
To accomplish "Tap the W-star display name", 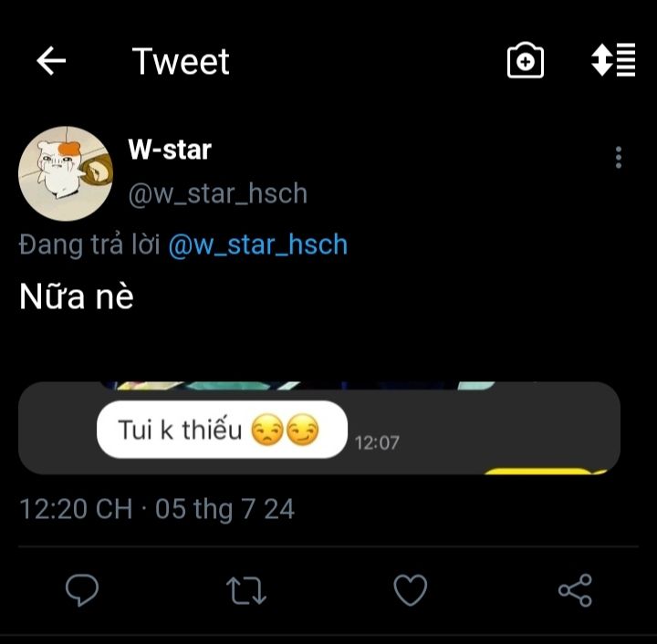I will pos(170,150).
